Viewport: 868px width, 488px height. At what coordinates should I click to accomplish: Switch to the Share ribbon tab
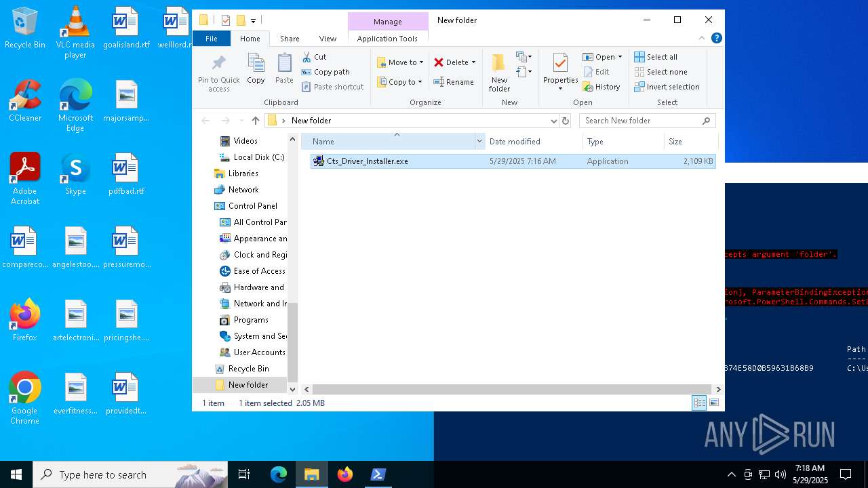[x=290, y=39]
